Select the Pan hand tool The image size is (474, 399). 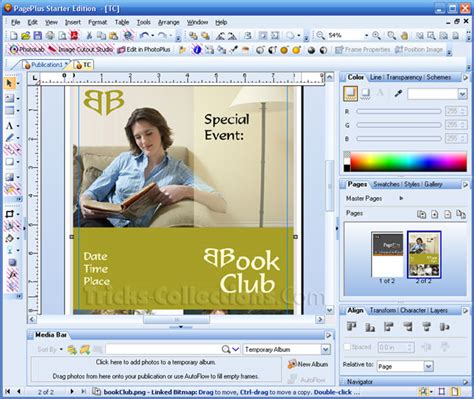(x=404, y=35)
